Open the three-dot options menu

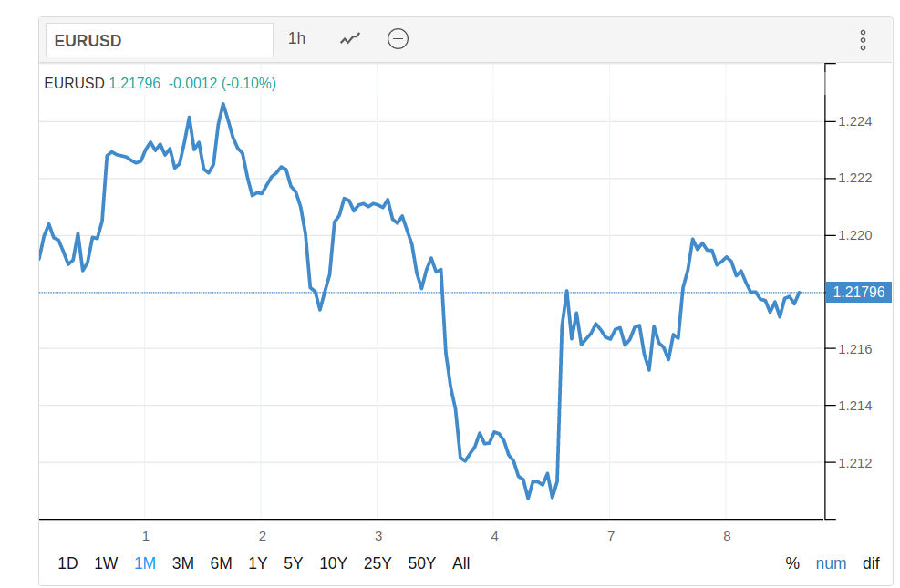pos(863,40)
